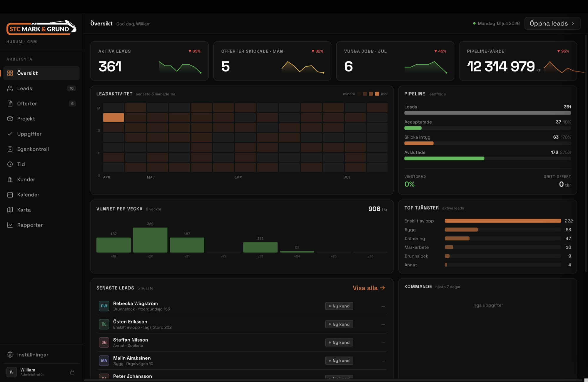Open the Karta map icon
The image size is (588, 382).
coord(10,210)
